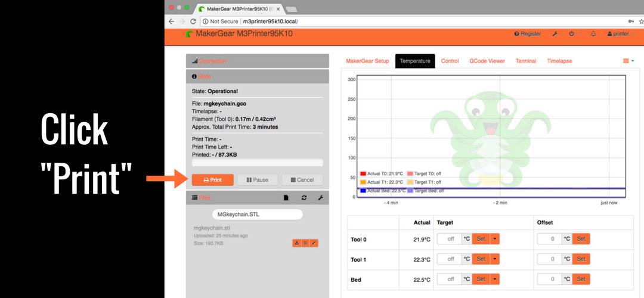The height and width of the screenshot is (298, 644).
Task: Switch to the Control tab
Action: coord(450,61)
